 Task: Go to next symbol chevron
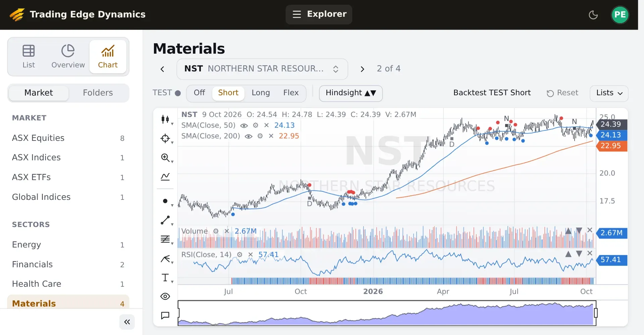coord(362,69)
